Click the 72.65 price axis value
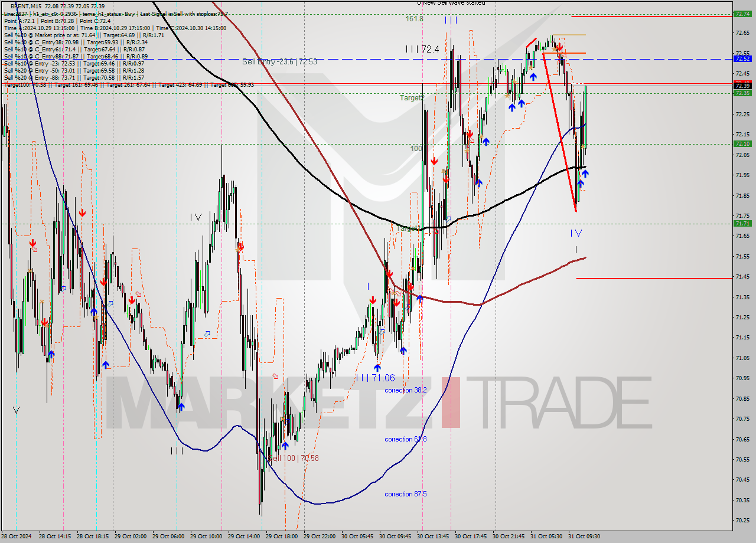 point(742,32)
